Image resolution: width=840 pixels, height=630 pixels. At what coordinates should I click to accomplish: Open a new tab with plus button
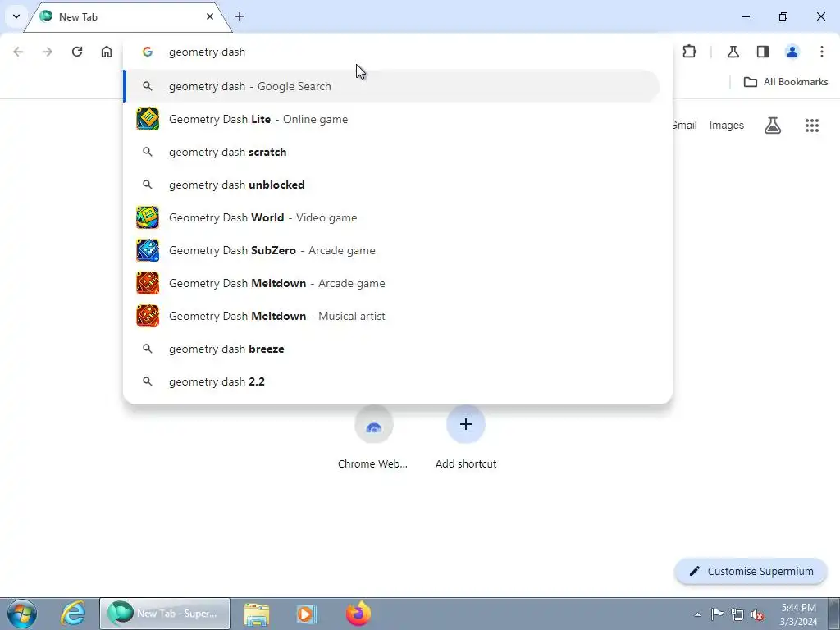240,16
